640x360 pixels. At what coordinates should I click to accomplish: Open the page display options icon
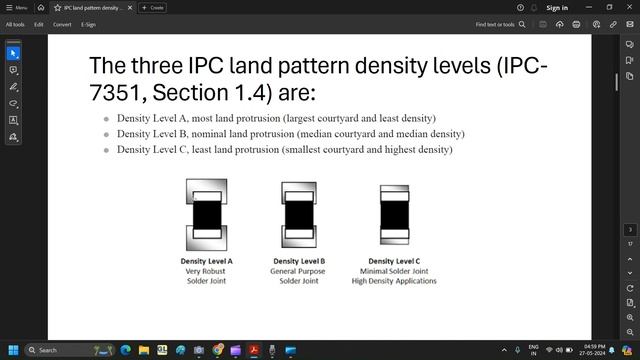[630, 302]
